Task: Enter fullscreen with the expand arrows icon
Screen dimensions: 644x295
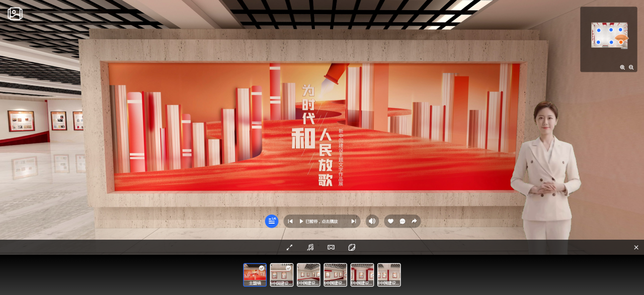Action: (x=289, y=247)
